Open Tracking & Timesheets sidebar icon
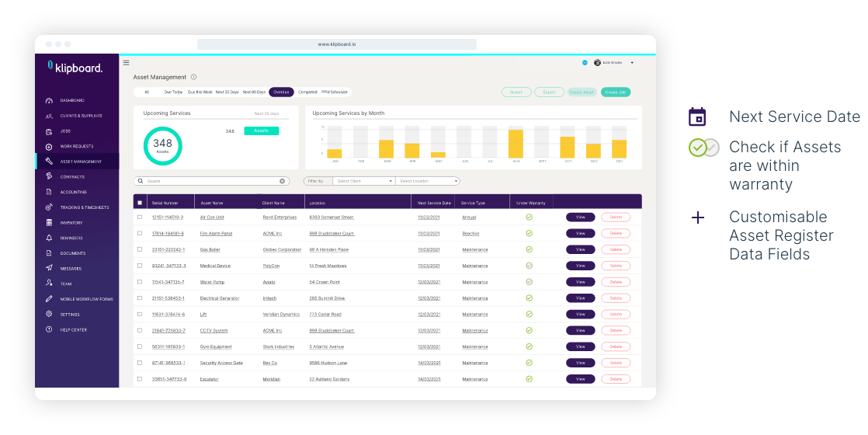 tap(49, 207)
